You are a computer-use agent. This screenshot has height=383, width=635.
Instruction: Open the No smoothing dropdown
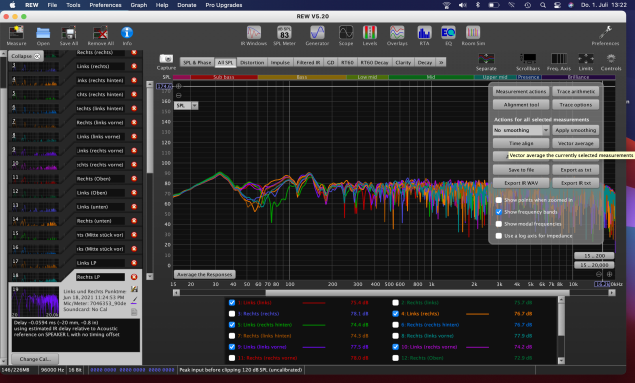click(521, 130)
